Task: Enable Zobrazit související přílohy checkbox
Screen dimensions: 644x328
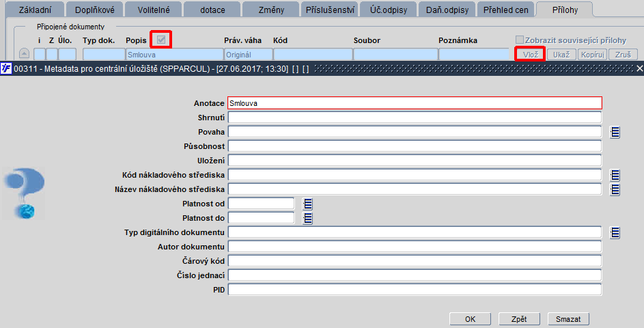Action: click(520, 40)
